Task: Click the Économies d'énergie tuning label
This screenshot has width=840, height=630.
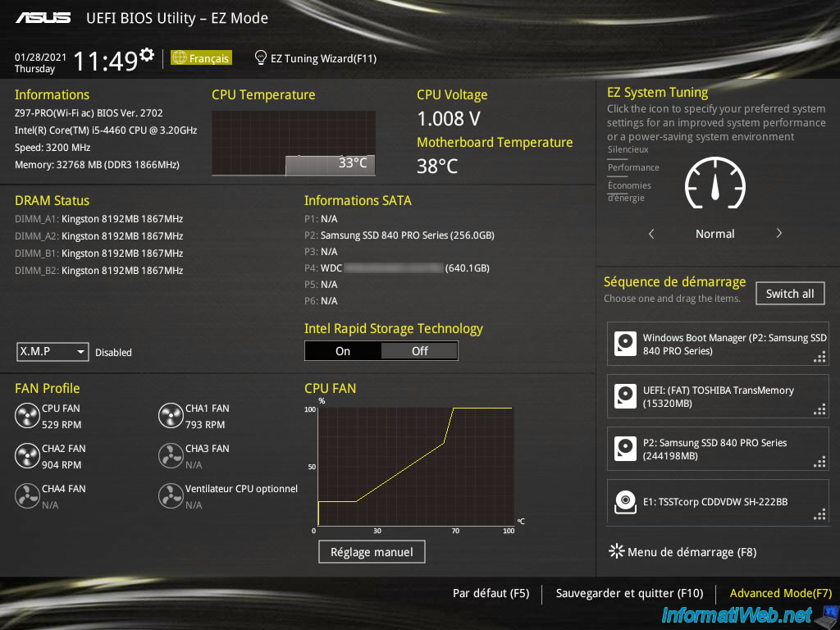Action: click(629, 192)
